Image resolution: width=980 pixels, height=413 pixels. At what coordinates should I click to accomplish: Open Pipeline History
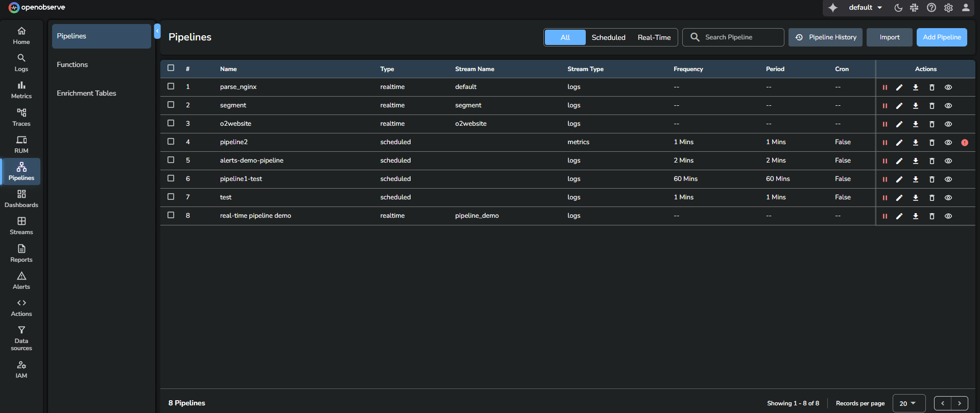click(826, 37)
